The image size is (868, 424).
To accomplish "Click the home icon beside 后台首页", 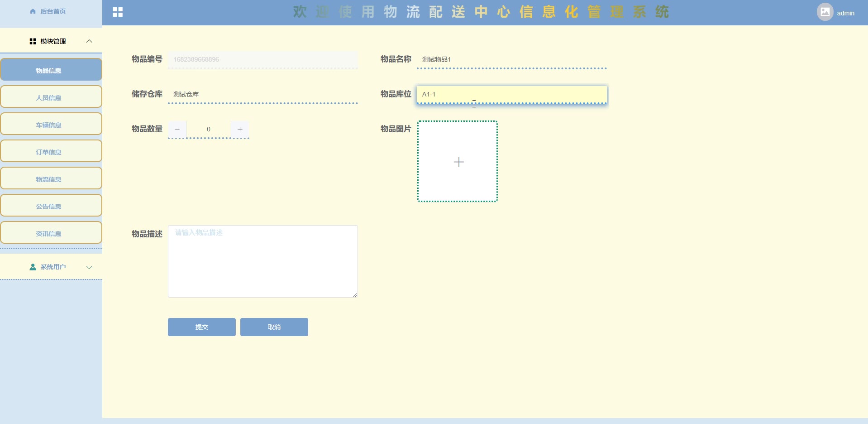I will [33, 11].
